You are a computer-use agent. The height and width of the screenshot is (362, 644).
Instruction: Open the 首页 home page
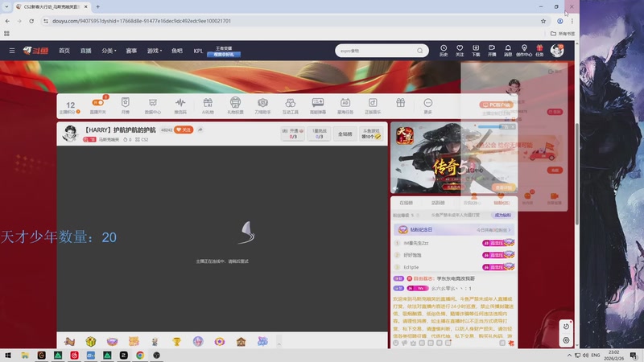pos(64,51)
